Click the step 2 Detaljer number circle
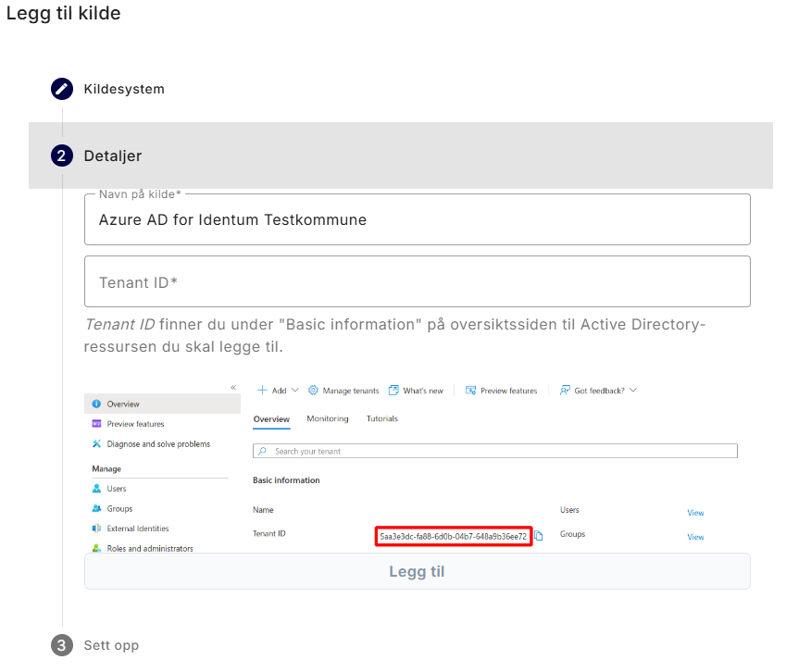 point(62,156)
